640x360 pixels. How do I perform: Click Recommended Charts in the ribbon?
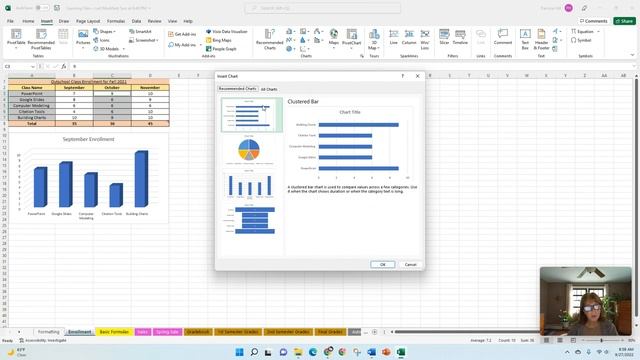[269, 39]
